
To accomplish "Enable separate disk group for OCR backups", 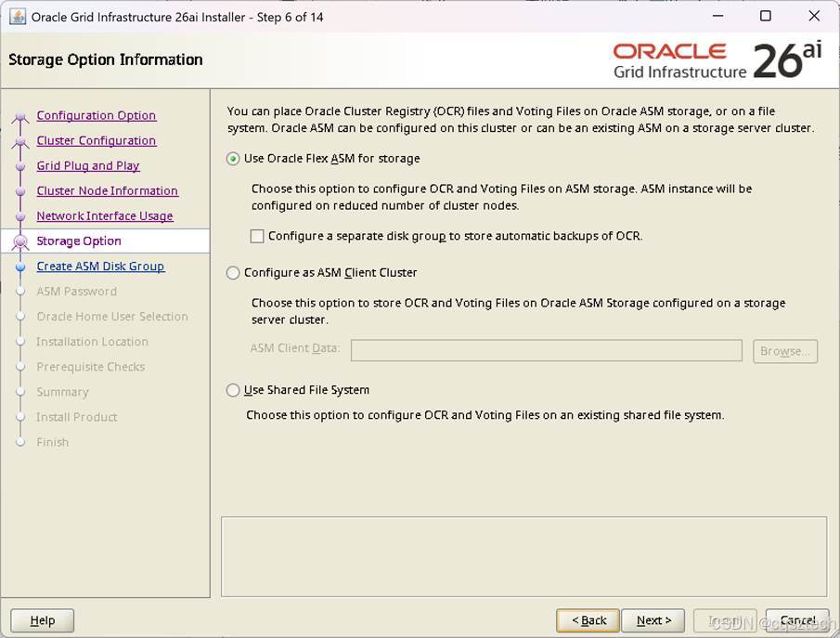I will click(257, 236).
